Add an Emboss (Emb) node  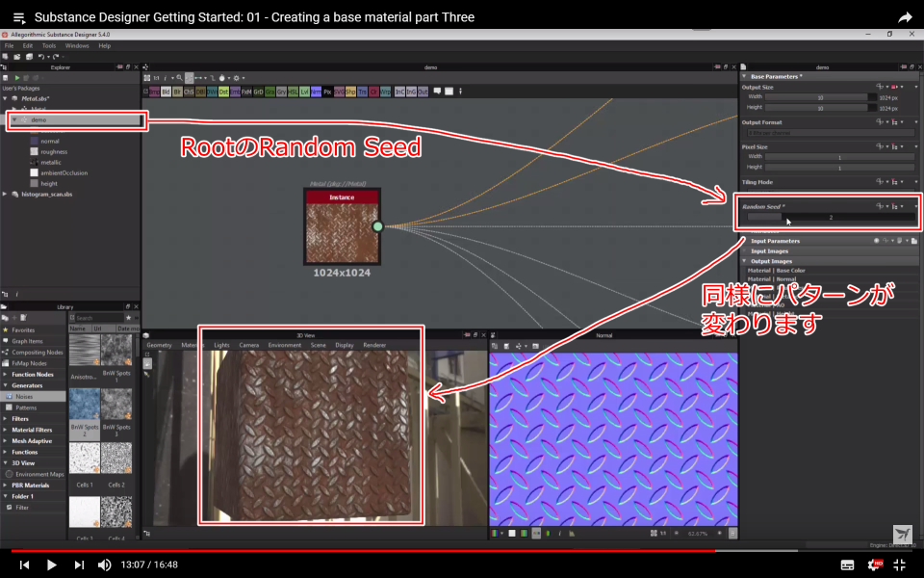pos(235,92)
